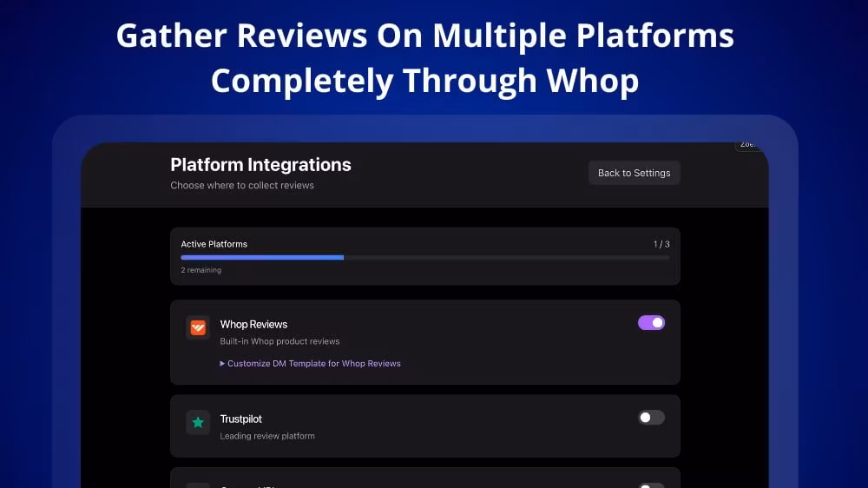Click the Platform Integrations heading

click(260, 165)
